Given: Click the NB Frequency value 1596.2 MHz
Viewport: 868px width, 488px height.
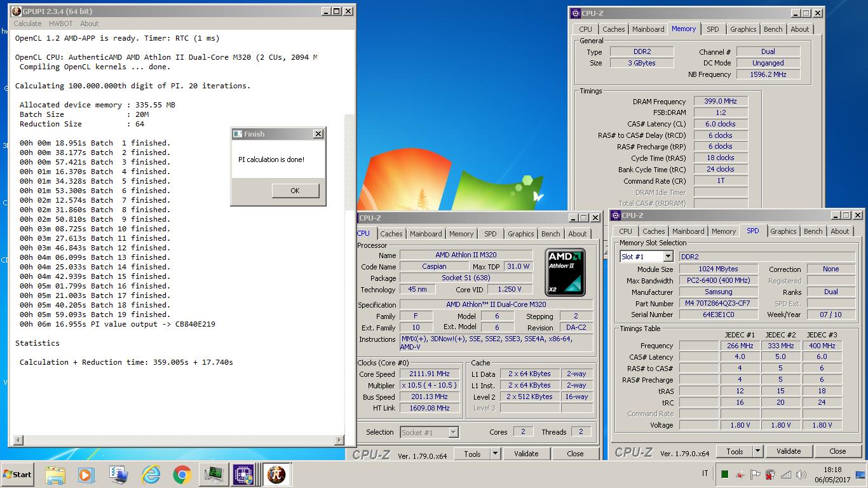Looking at the screenshot, I should click(768, 74).
